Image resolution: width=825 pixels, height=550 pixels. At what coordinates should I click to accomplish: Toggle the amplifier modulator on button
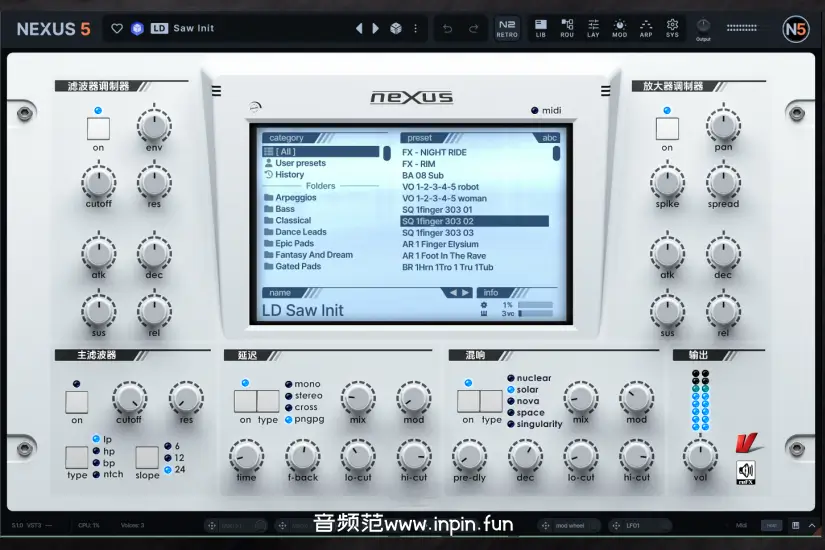(667, 129)
